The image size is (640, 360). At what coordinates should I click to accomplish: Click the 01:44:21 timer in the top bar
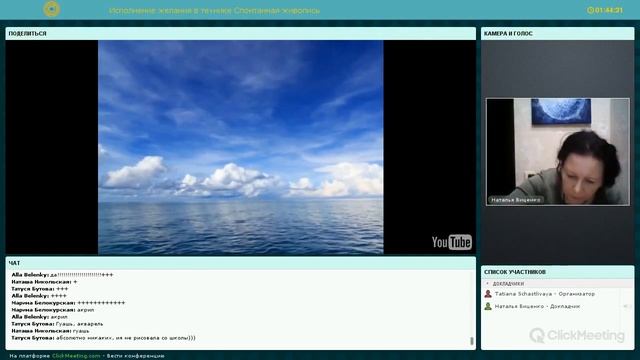(x=609, y=10)
